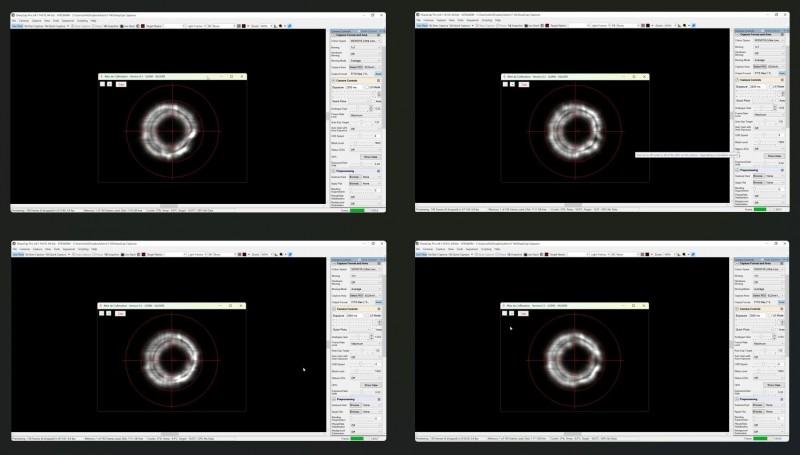The width and height of the screenshot is (800, 455).
Task: Click the Black Level slider in top-left window
Action: point(360,143)
